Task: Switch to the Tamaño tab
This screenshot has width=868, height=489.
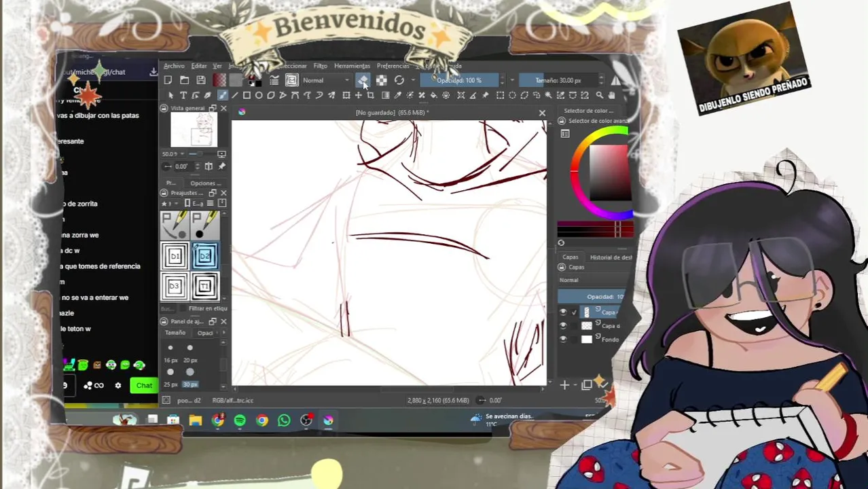Action: coord(175,333)
